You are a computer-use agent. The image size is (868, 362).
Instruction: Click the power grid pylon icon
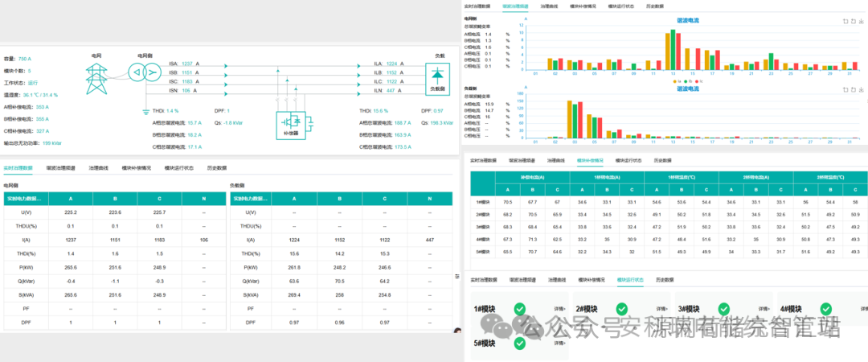pos(96,80)
